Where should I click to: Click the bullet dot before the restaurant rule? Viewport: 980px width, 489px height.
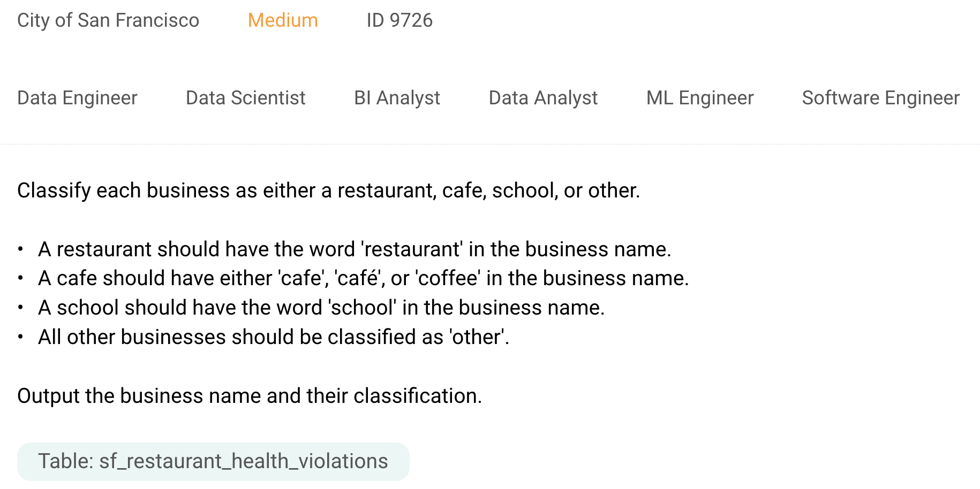tap(20, 249)
